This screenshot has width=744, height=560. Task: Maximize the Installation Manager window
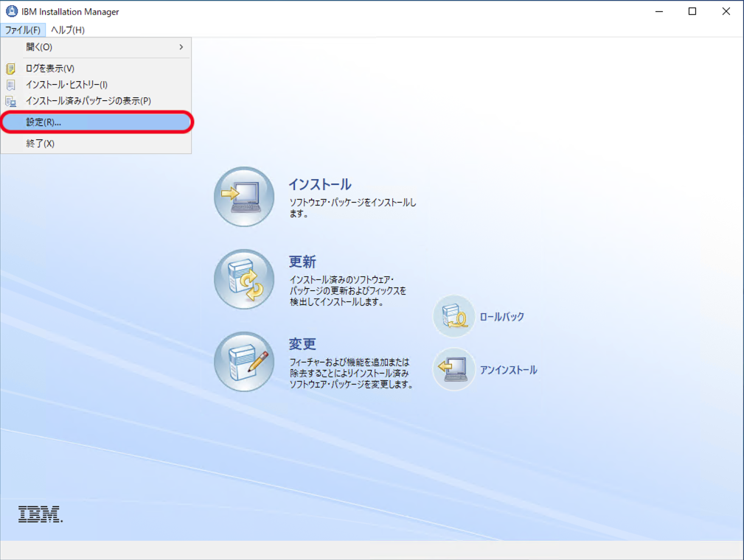[x=692, y=11]
